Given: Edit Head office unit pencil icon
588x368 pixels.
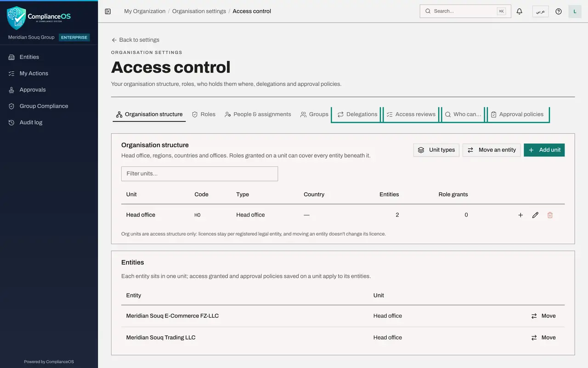Looking at the screenshot, I should pos(535,215).
